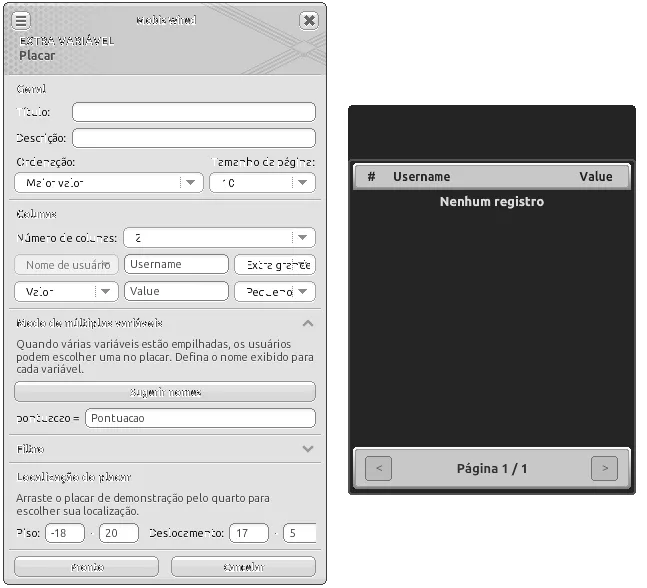Open the Ordenação dropdown showing Maior valor
The height and width of the screenshot is (588, 647).
coord(109,182)
